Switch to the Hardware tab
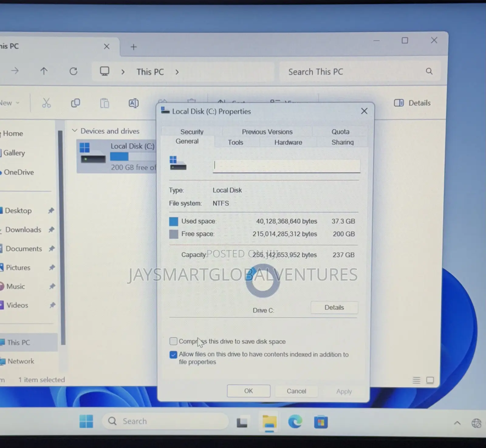 [x=288, y=142]
